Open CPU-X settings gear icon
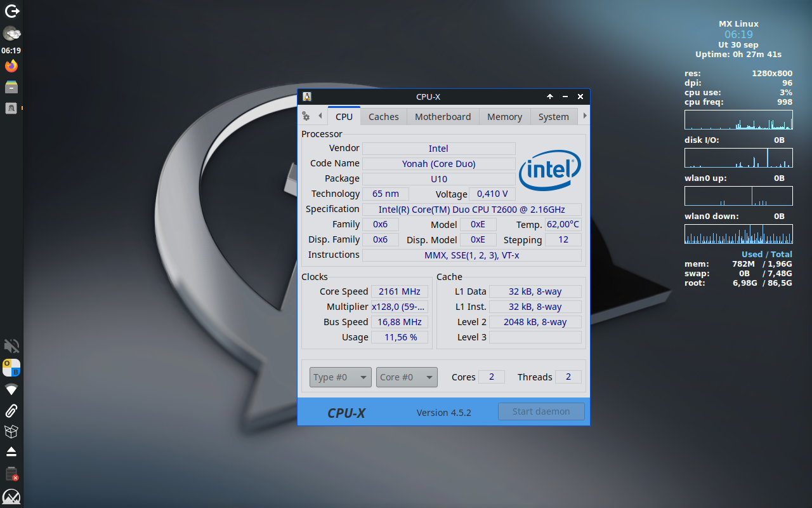 [x=306, y=116]
